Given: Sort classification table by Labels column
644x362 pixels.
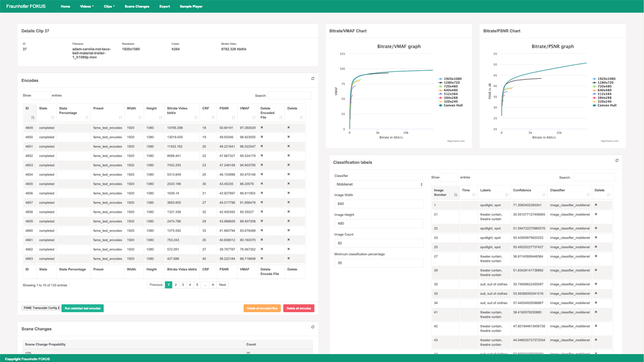Looking at the screenshot, I should point(494,192).
